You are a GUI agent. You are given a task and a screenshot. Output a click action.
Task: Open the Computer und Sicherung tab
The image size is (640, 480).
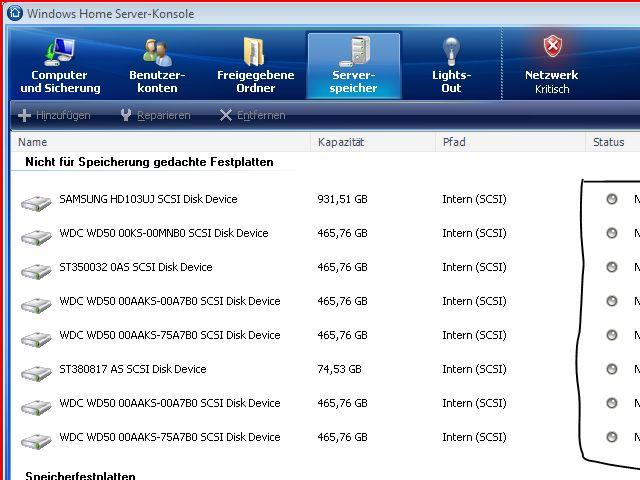click(x=60, y=65)
